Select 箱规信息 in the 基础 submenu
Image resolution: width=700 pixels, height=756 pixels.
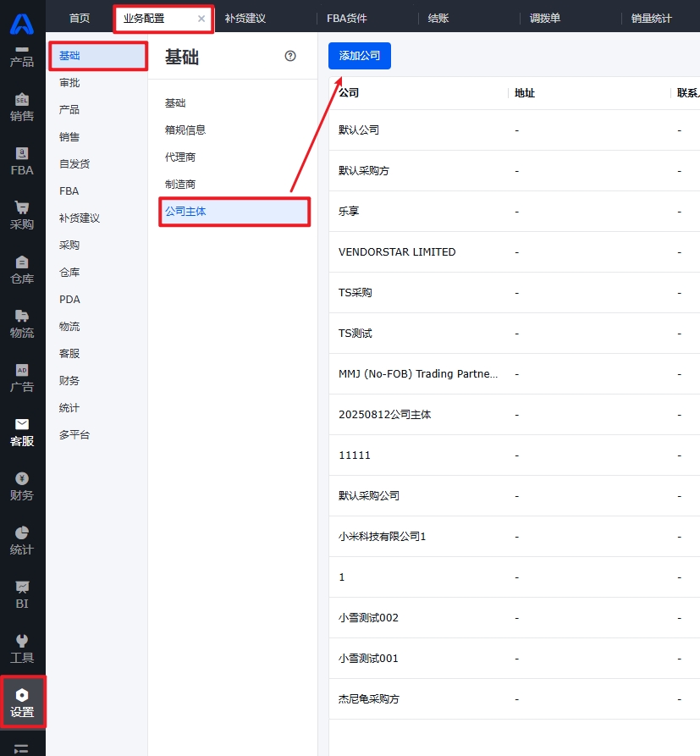[x=185, y=130]
